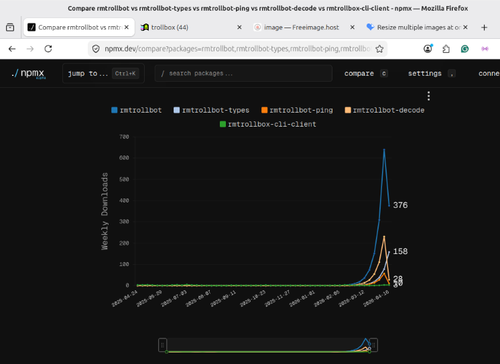Viewport: 500px width, 364px height.
Task: Open the settings navigation link
Action: [431, 73]
